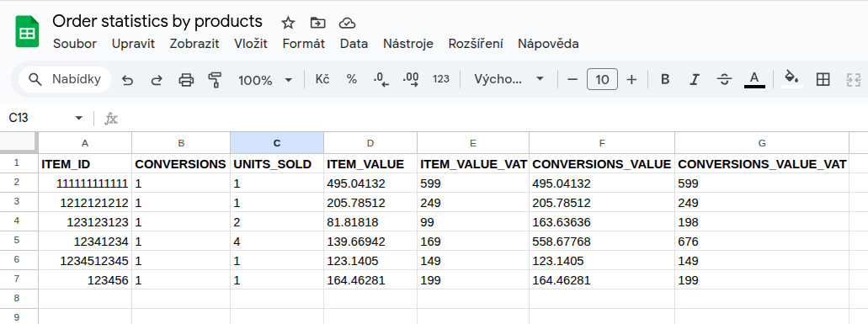Check the cloud save status icon

tap(347, 23)
